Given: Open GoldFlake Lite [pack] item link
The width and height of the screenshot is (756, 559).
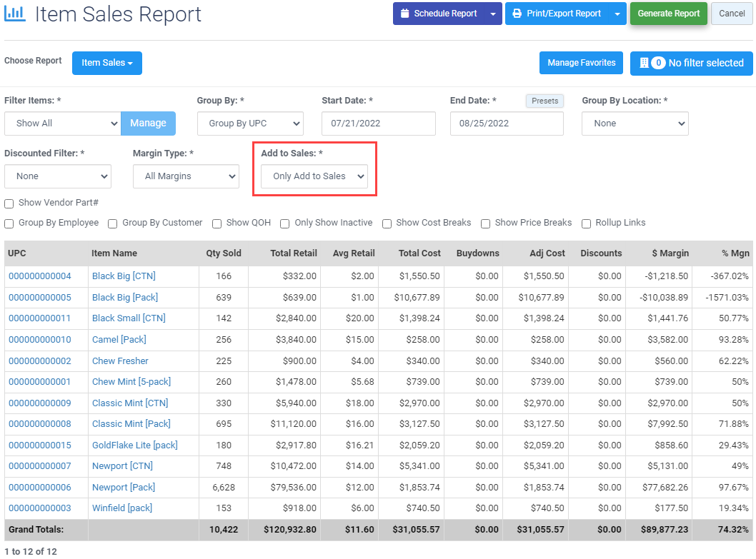Looking at the screenshot, I should 135,445.
